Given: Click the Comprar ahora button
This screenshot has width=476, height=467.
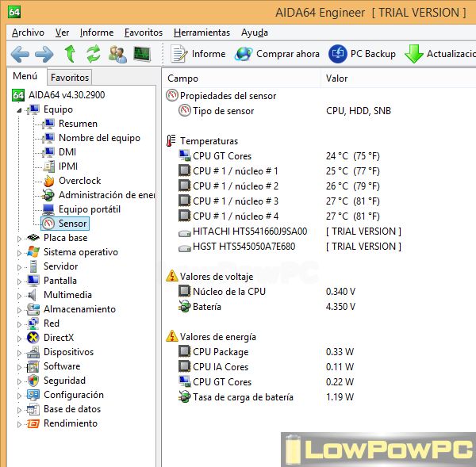Looking at the screenshot, I should pyautogui.click(x=277, y=54).
